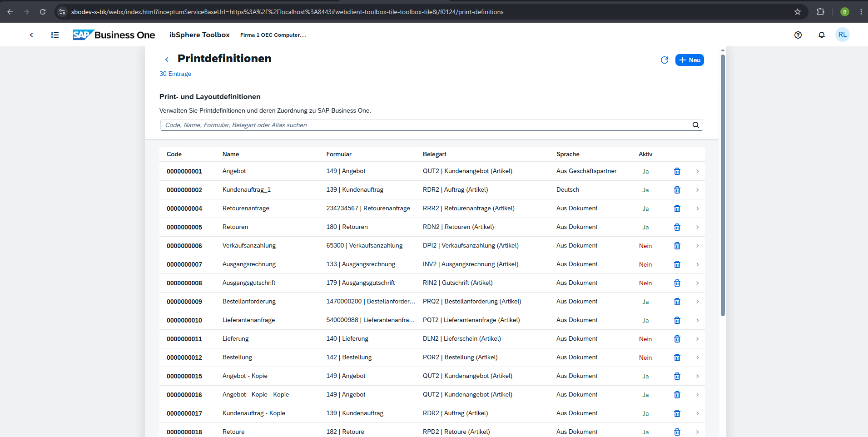Delete the Bestellanforderung row
This screenshot has height=437, width=868.
(677, 302)
